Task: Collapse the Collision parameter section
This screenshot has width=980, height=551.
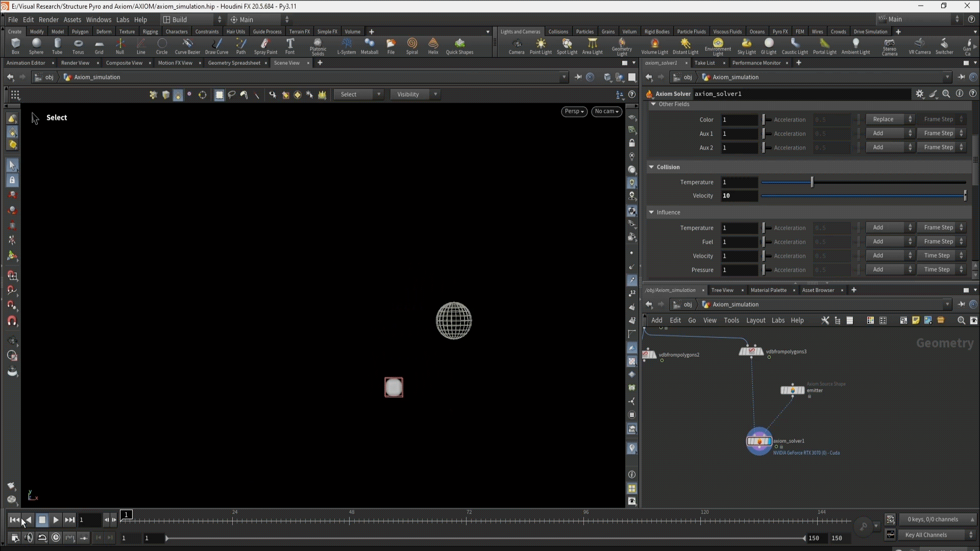Action: pyautogui.click(x=651, y=167)
